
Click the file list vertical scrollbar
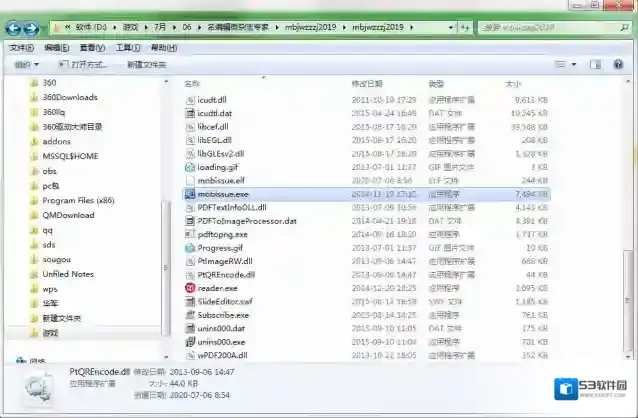click(x=628, y=300)
